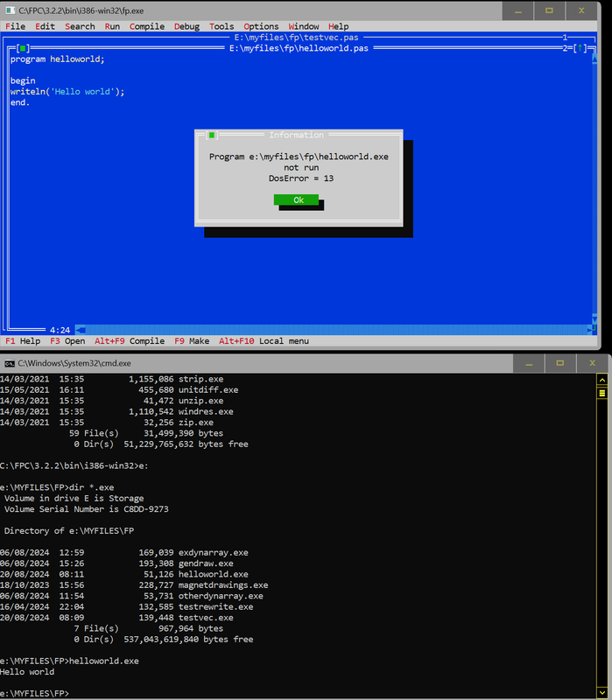The image size is (612, 700).
Task: Close helloworld.pas editor via green box icon
Action: 23,48
